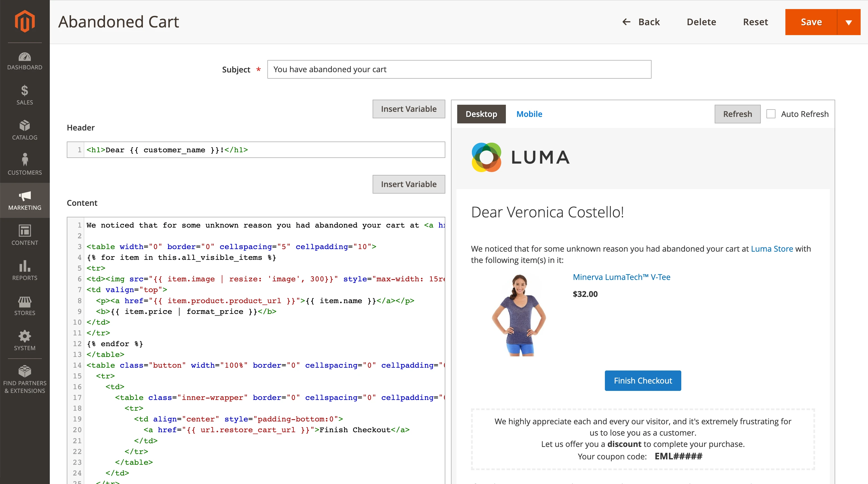Switch to the Mobile preview tab

(529, 114)
